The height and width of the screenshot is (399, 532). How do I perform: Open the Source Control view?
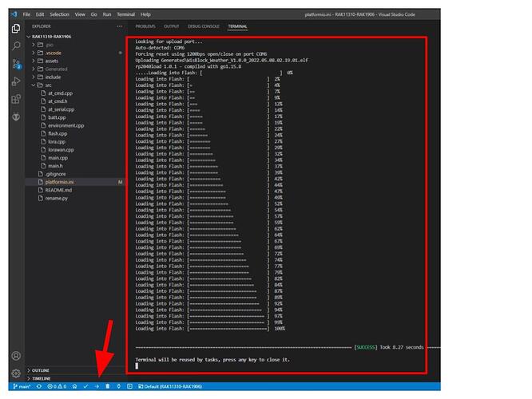pyautogui.click(x=16, y=63)
